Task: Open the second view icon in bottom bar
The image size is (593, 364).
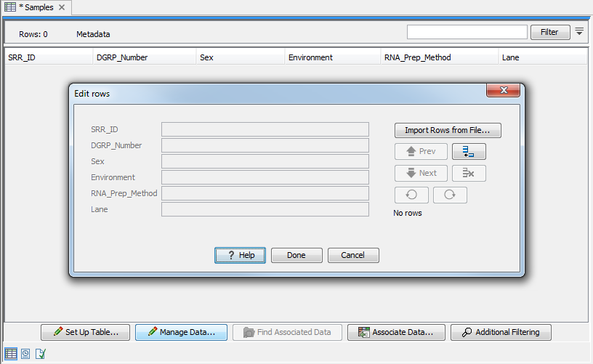Action: click(x=25, y=354)
